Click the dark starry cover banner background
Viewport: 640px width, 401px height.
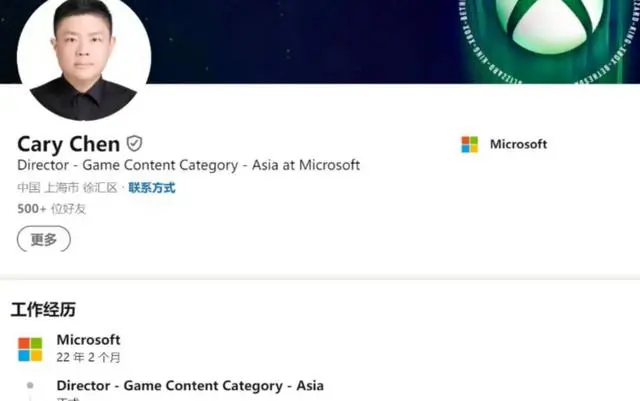tap(302, 41)
